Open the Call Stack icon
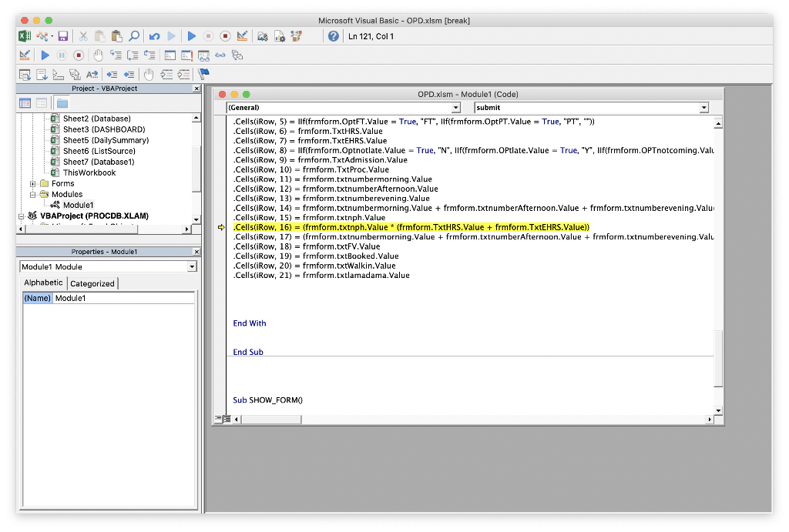This screenshot has height=532, width=789. [237, 55]
